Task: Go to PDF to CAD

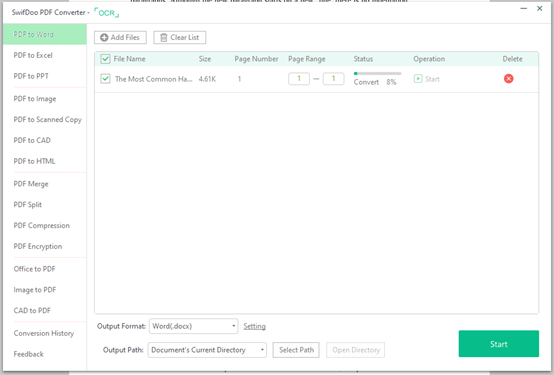Action: (x=32, y=140)
